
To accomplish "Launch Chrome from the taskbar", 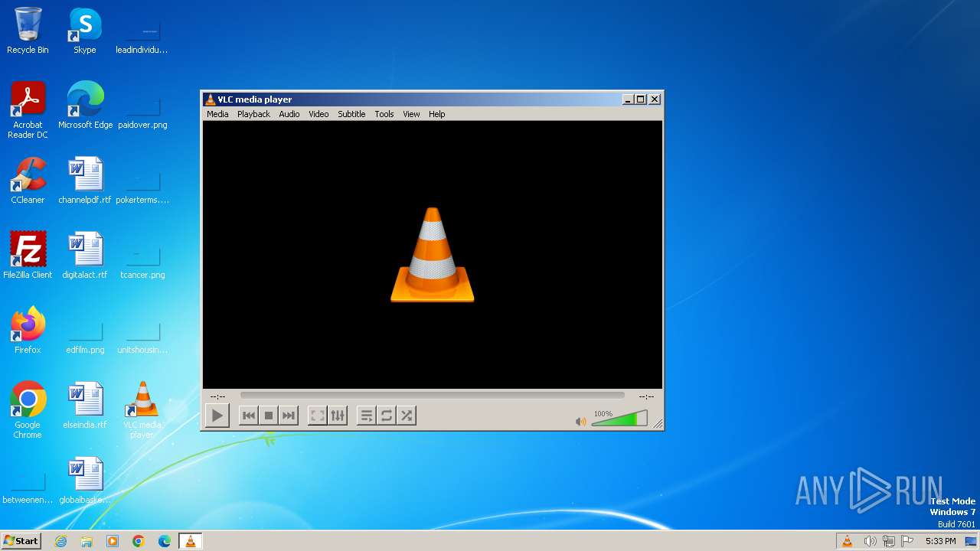I will (x=139, y=541).
